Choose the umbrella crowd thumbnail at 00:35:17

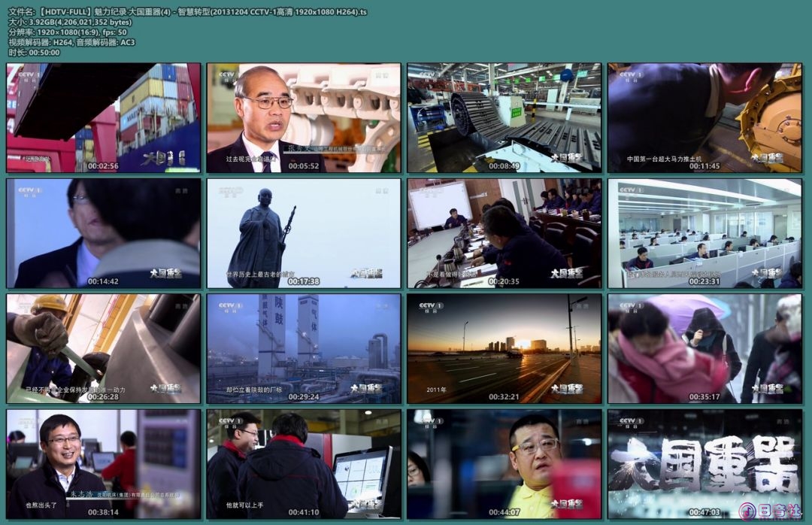704,349
